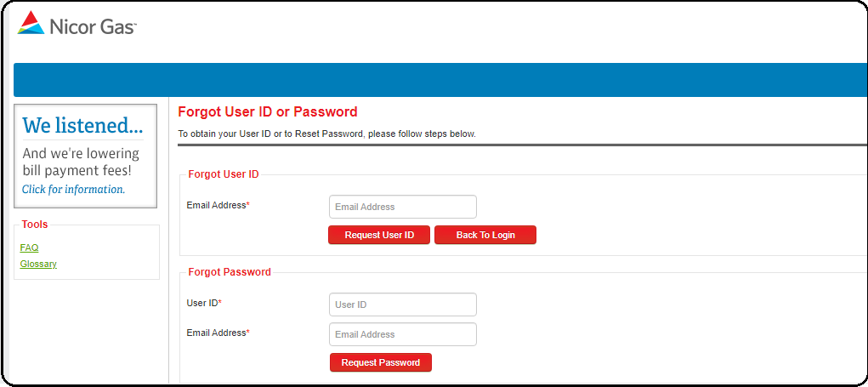Click the 'lowering bill payment fees' banner text
This screenshot has width=868, height=387.
pos(80,162)
